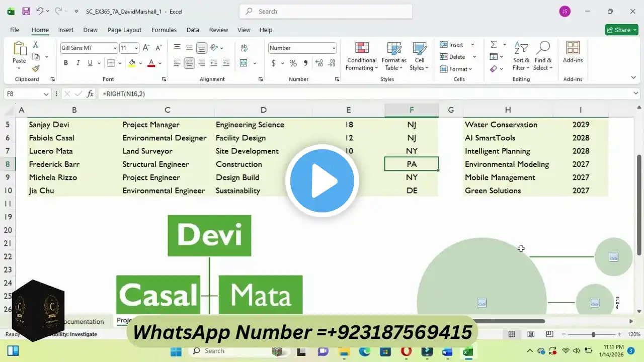Screen dimensions: 644x362
Task: Open Number group dialog launcher
Action: [338, 79]
